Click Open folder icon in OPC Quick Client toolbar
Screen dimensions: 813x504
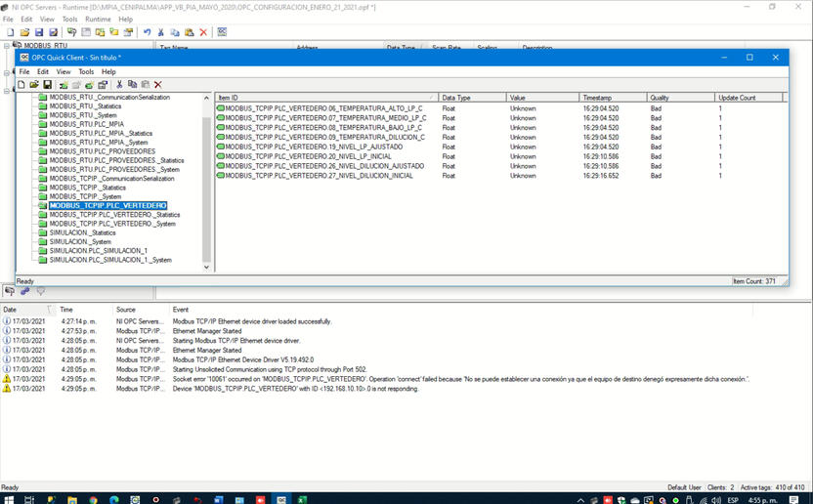(34, 85)
